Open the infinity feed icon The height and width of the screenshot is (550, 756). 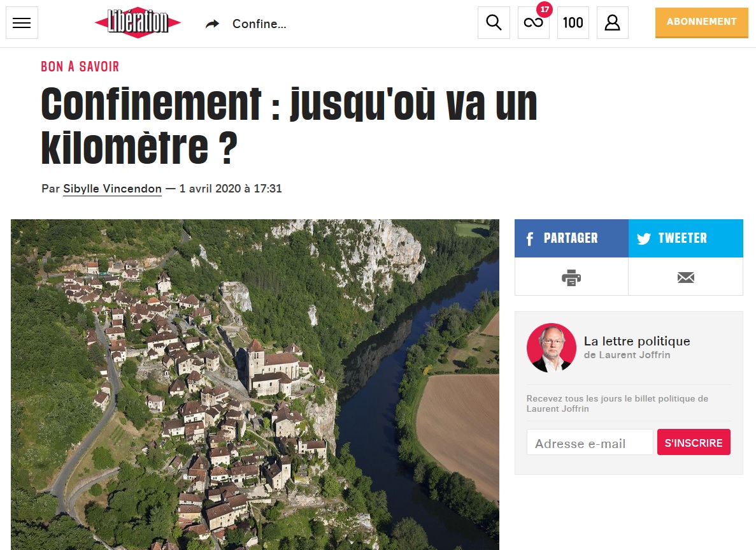tap(533, 23)
